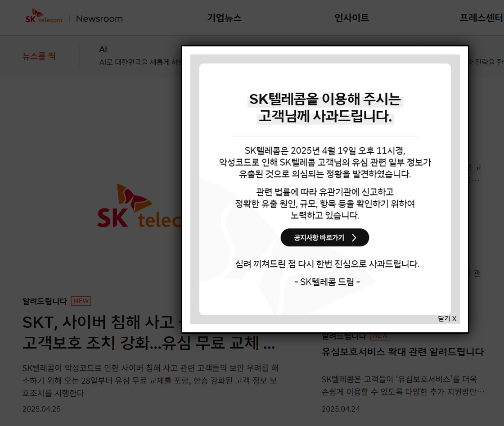Click the 뉴스룸 픽 label
Image resolution: width=504 pixels, height=426 pixels.
point(39,56)
